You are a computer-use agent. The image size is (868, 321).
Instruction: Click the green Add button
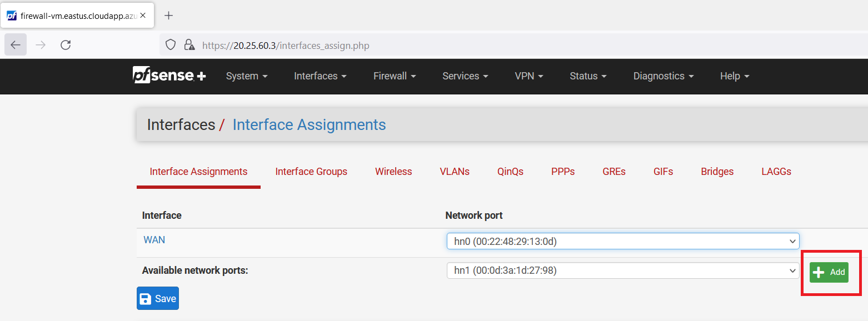829,272
